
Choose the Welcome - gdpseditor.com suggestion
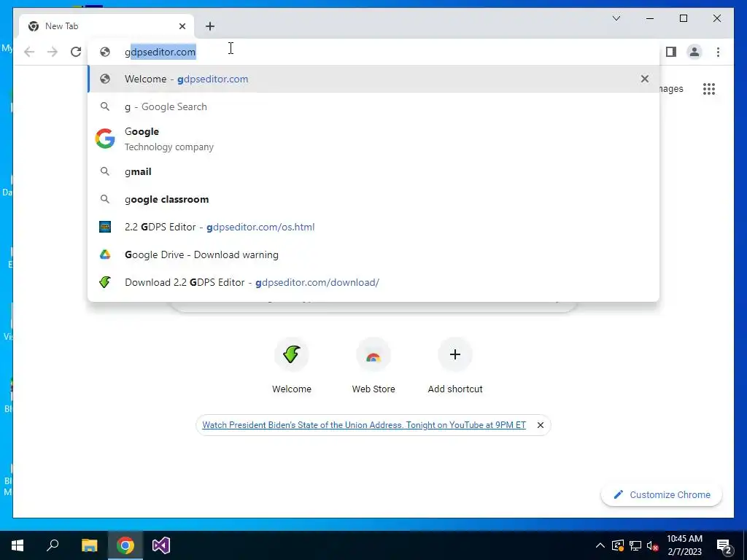pyautogui.click(x=373, y=79)
